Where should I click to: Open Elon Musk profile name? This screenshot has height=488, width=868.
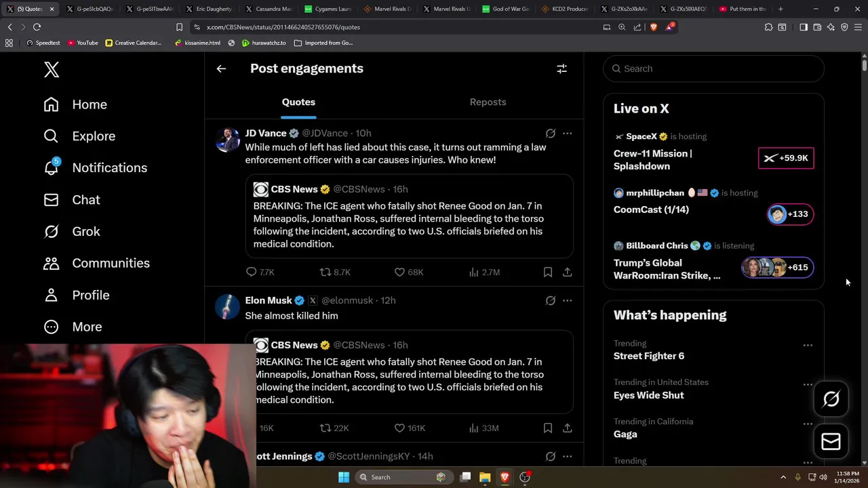click(x=269, y=300)
